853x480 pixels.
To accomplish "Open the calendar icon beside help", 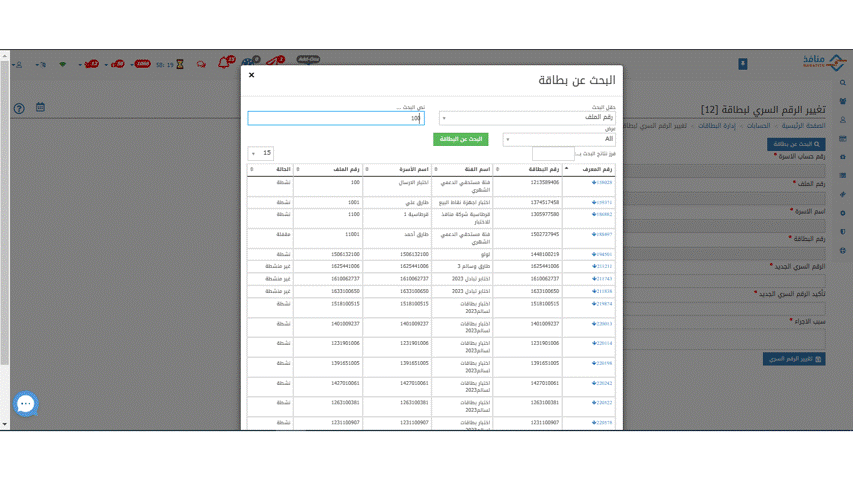I will pos(40,107).
